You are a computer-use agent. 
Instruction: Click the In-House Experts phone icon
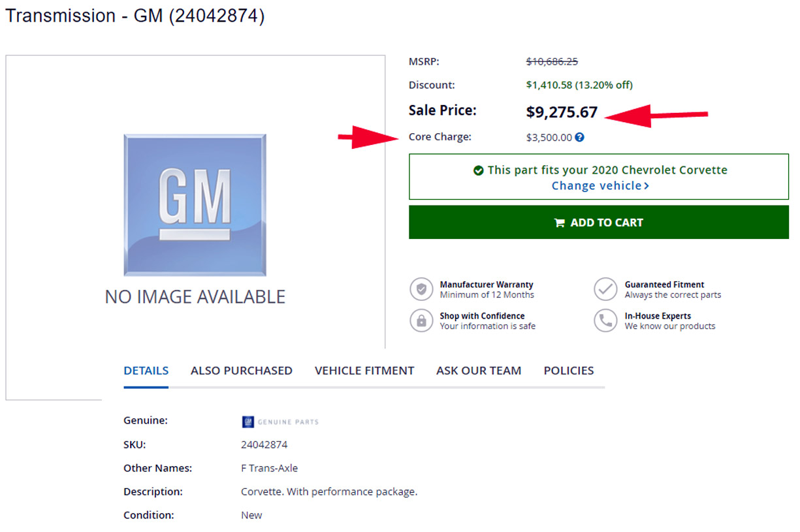pos(605,321)
